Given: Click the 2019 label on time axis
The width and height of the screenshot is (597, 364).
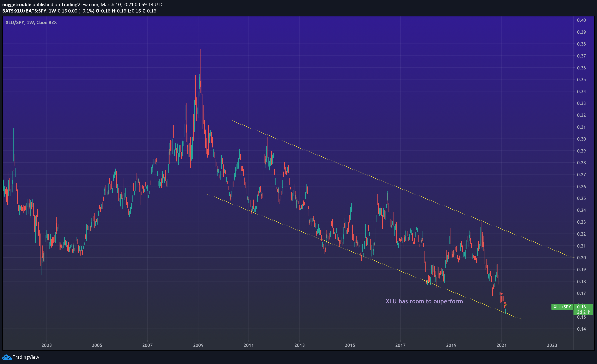Looking at the screenshot, I should (451, 345).
